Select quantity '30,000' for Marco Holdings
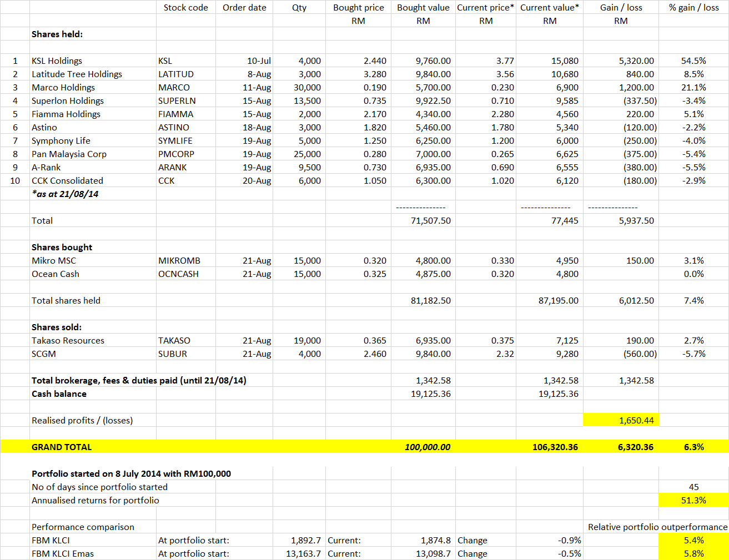Screen dimensions: 729x560 coord(299,87)
